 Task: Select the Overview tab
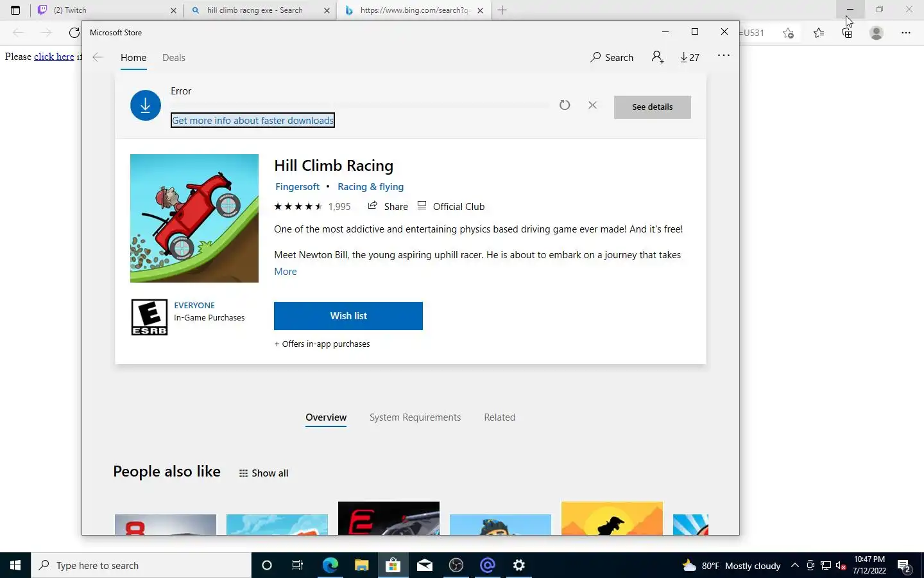click(x=326, y=418)
